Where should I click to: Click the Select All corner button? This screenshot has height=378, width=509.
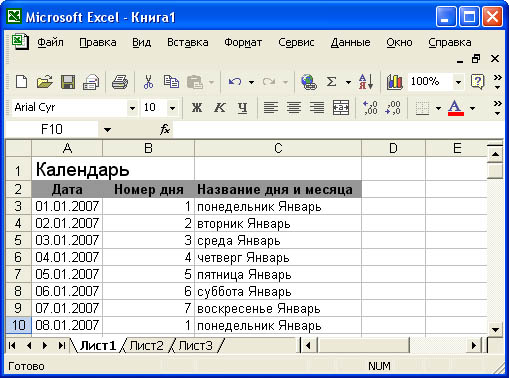click(x=19, y=148)
